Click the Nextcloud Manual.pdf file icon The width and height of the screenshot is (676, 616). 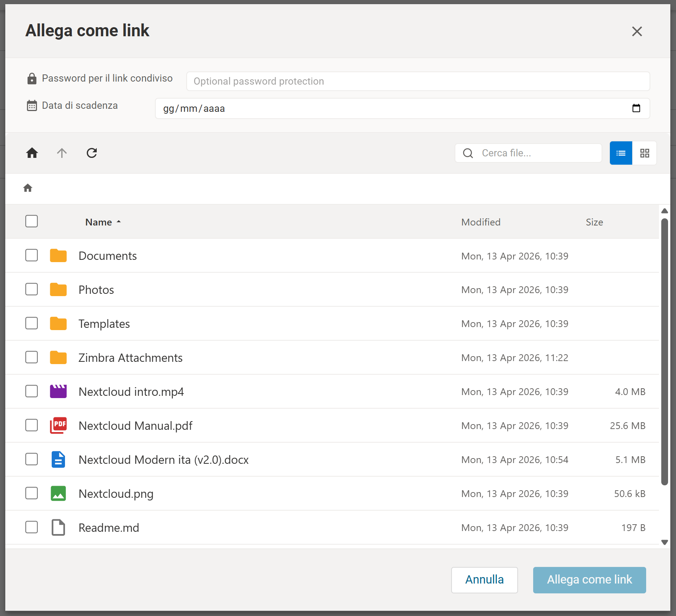coord(58,426)
